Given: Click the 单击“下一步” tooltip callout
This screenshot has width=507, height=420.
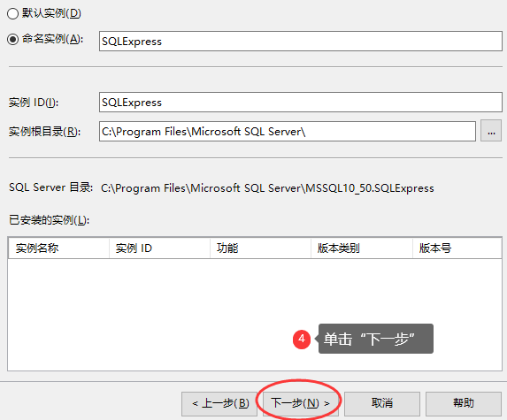Looking at the screenshot, I should (x=376, y=339).
